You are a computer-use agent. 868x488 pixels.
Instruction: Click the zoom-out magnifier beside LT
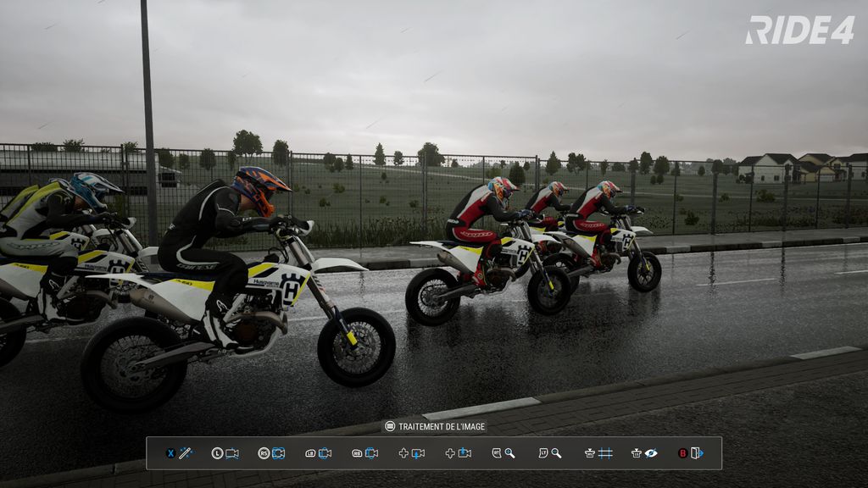coord(556,454)
